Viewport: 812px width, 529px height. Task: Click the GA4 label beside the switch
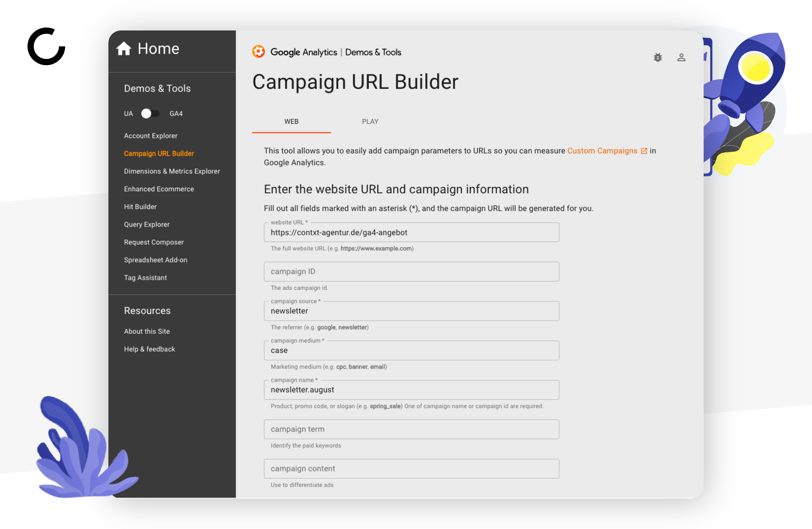pos(176,114)
